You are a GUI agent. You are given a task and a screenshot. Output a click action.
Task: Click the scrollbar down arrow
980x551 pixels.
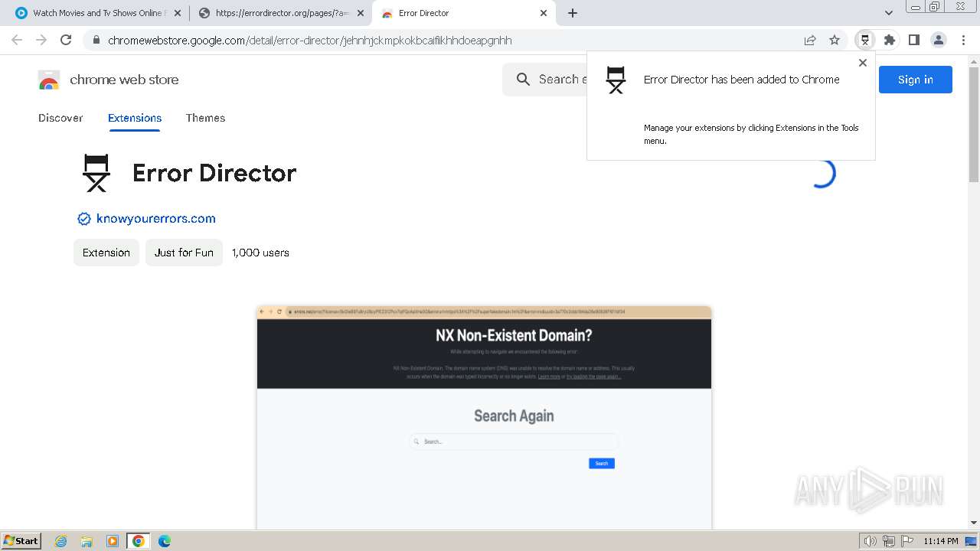(974, 523)
